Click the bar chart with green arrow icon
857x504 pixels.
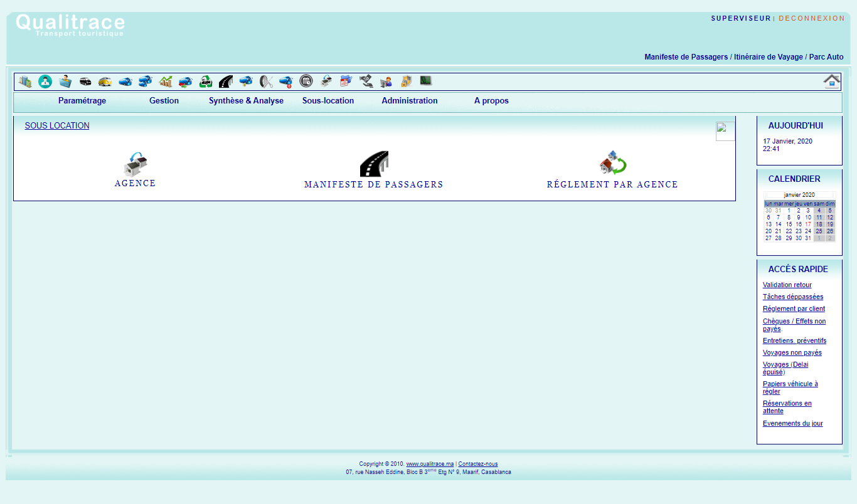click(x=166, y=81)
